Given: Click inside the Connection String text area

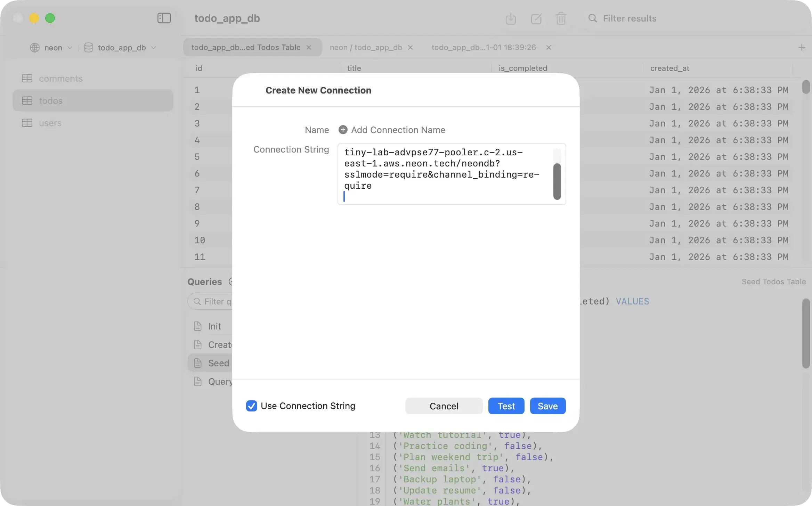Looking at the screenshot, I should tap(452, 174).
